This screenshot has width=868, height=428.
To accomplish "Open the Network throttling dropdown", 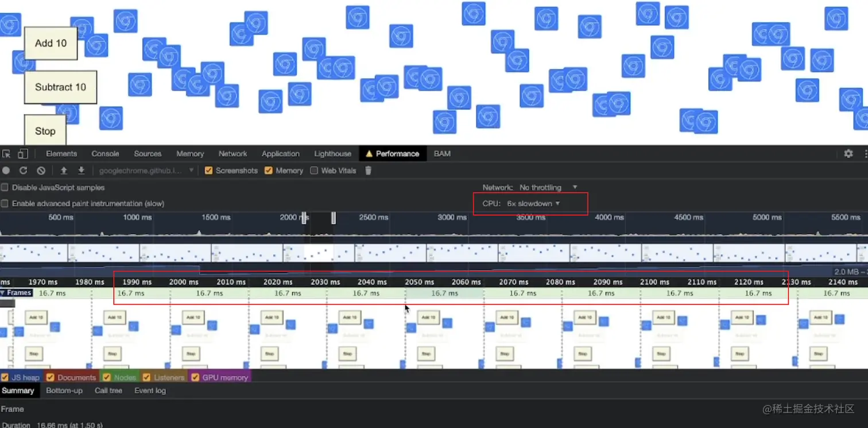I will pos(548,188).
